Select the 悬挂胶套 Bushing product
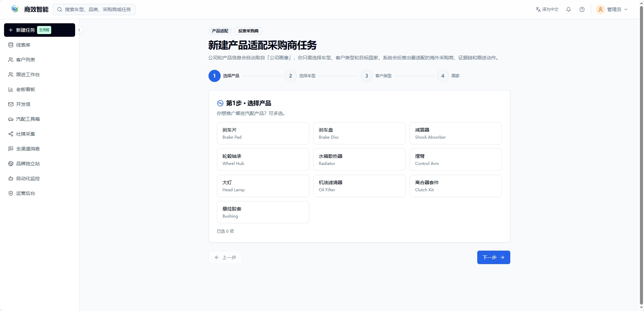Screen dimensions: 644x311 coord(263,212)
